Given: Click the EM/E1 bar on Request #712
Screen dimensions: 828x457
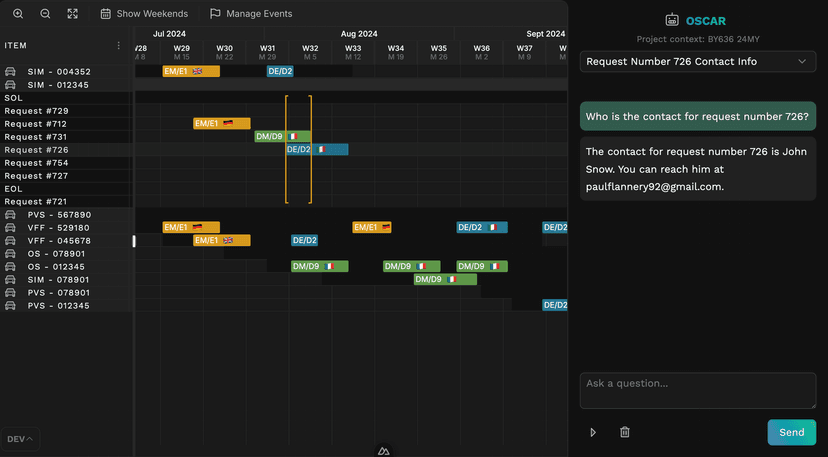Looking at the screenshot, I should (x=222, y=124).
